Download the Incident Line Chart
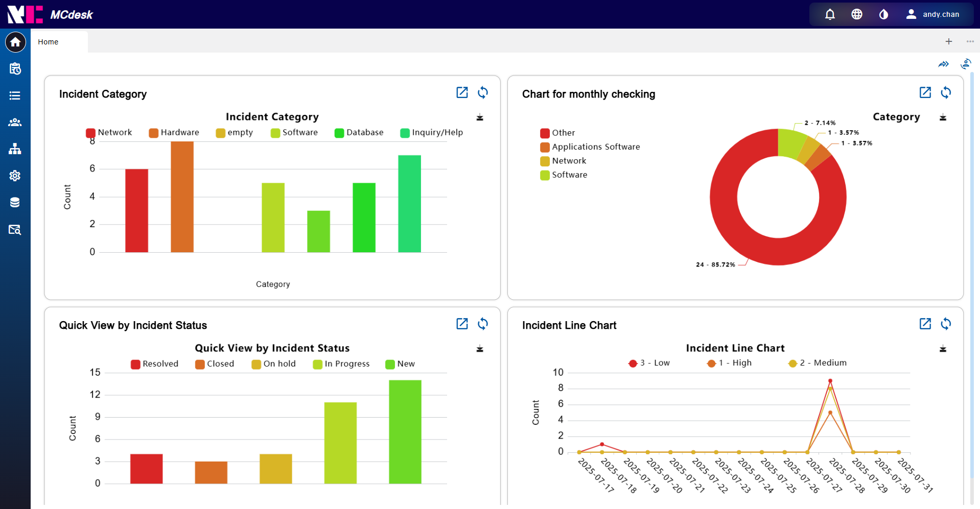 point(943,349)
